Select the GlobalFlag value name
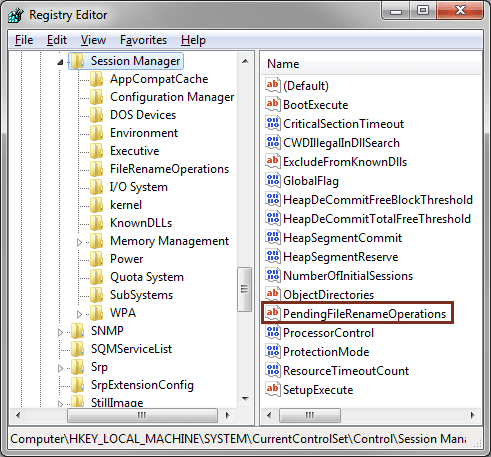This screenshot has width=491, height=457. (311, 181)
